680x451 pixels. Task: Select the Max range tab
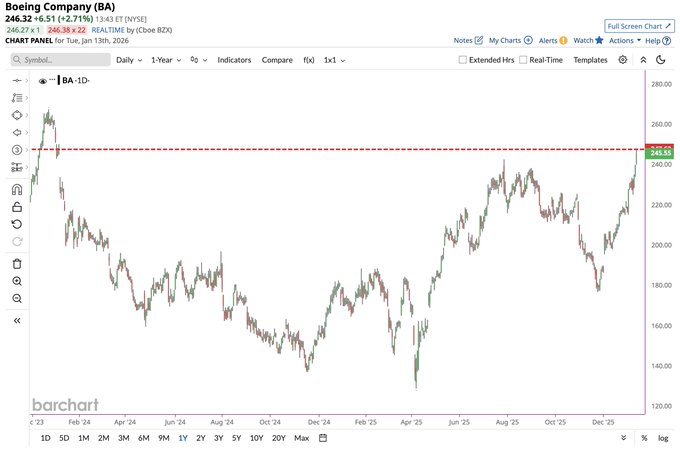(x=301, y=438)
